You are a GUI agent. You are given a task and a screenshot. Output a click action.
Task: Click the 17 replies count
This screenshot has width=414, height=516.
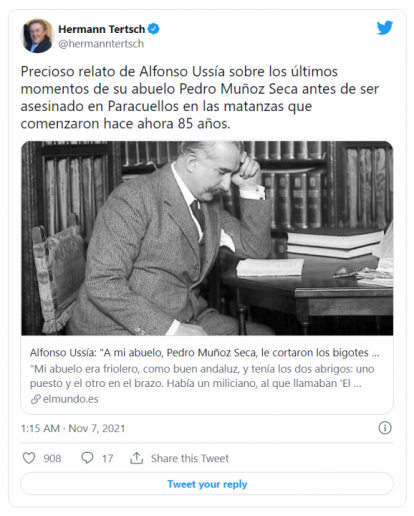pos(107,458)
